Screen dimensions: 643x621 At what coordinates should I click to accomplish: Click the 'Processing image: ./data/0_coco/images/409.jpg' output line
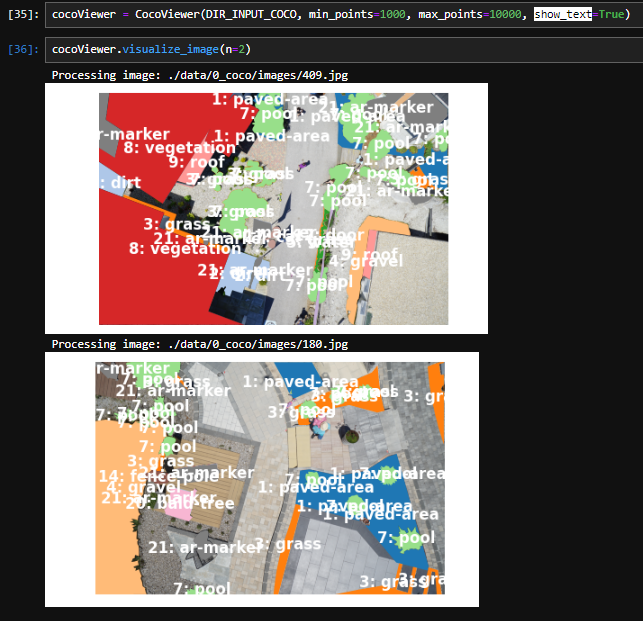200,75
